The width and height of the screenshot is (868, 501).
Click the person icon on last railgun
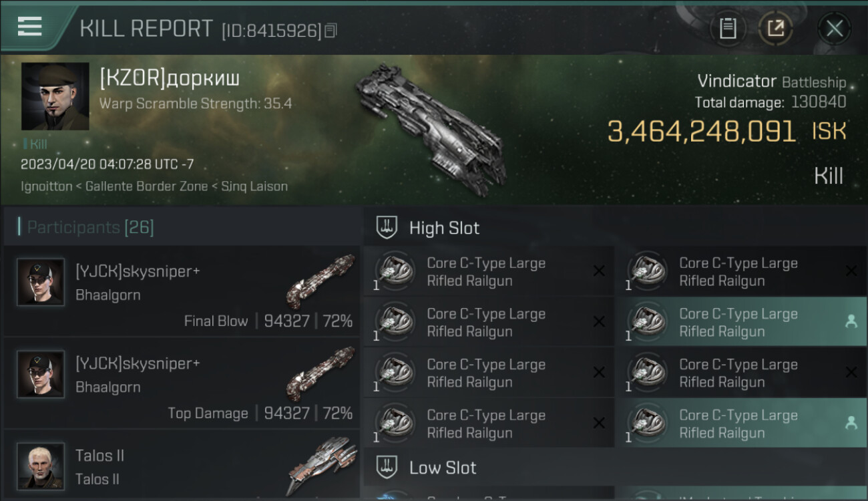[x=851, y=422]
